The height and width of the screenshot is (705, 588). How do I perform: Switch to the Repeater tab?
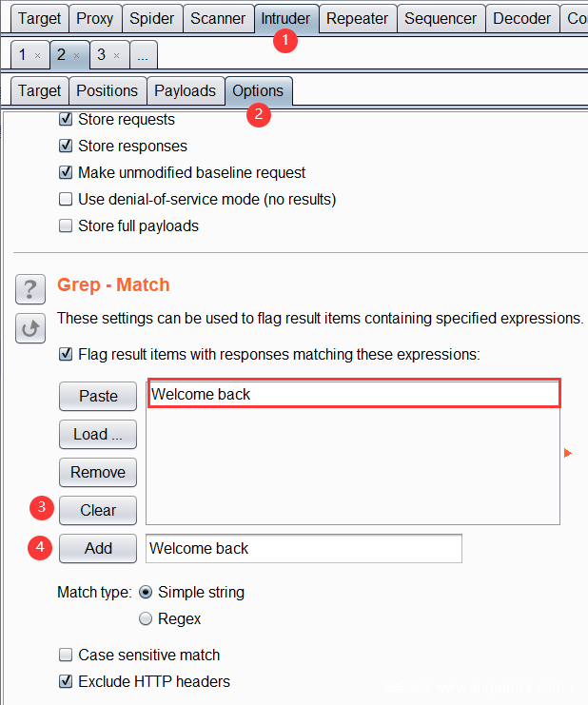coord(358,18)
